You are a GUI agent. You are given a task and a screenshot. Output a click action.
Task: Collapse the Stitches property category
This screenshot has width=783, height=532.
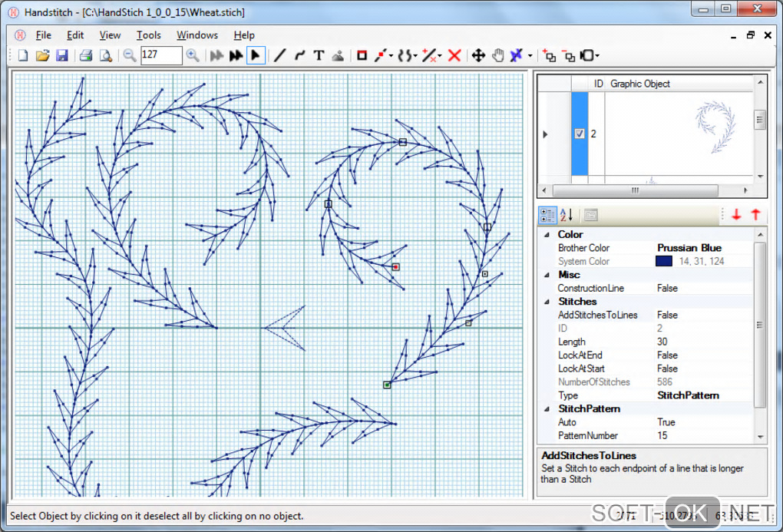point(547,302)
